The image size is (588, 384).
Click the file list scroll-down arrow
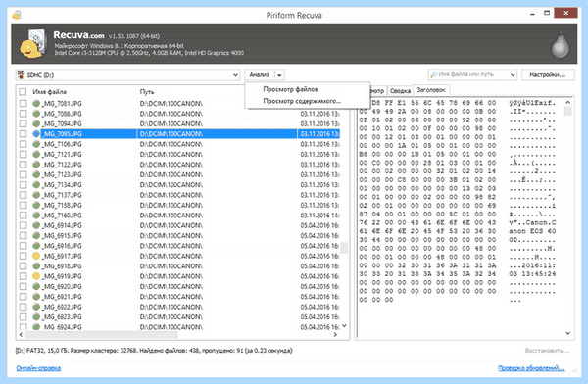pos(344,326)
